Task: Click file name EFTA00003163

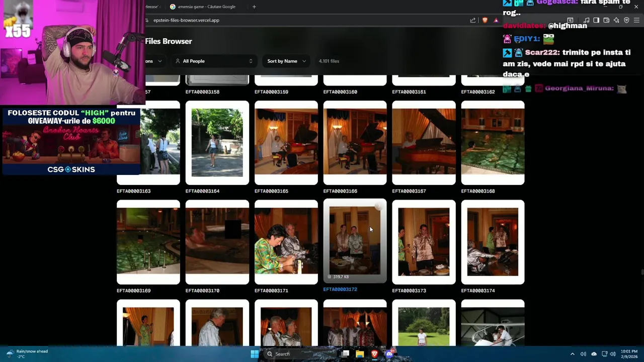Action: [x=133, y=191]
